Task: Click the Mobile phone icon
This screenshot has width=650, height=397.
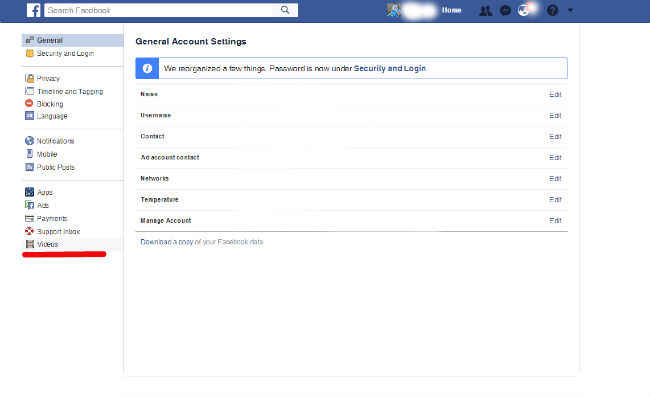Action: pyautogui.click(x=29, y=154)
